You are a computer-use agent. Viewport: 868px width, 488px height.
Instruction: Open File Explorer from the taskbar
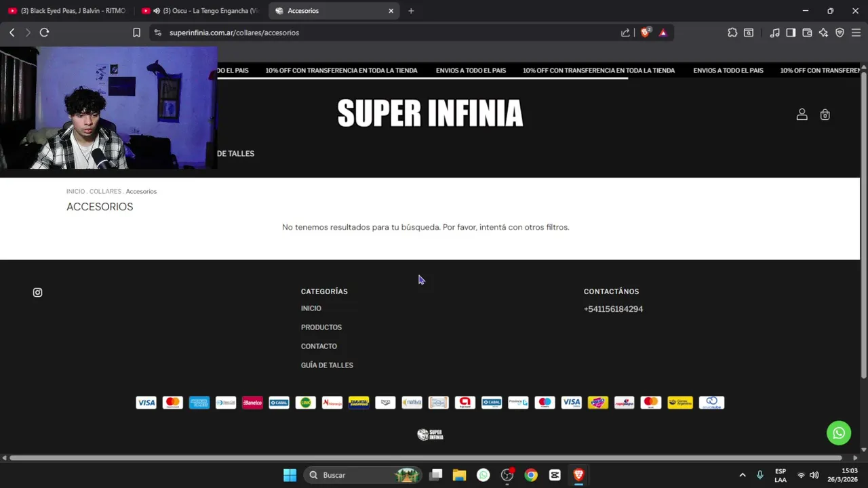point(459,475)
